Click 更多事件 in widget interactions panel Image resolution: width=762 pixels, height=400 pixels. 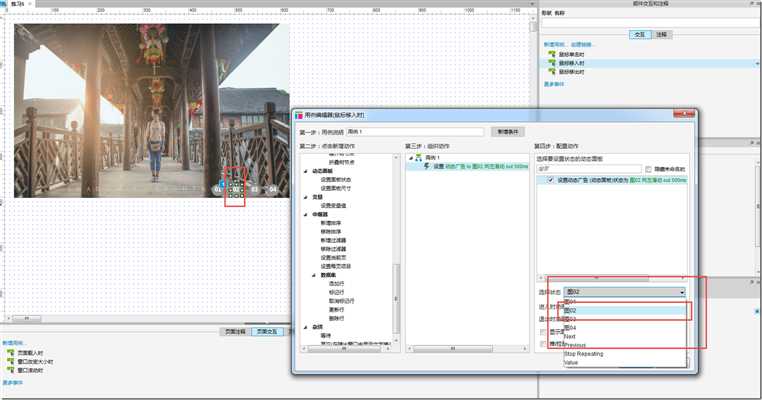point(554,84)
